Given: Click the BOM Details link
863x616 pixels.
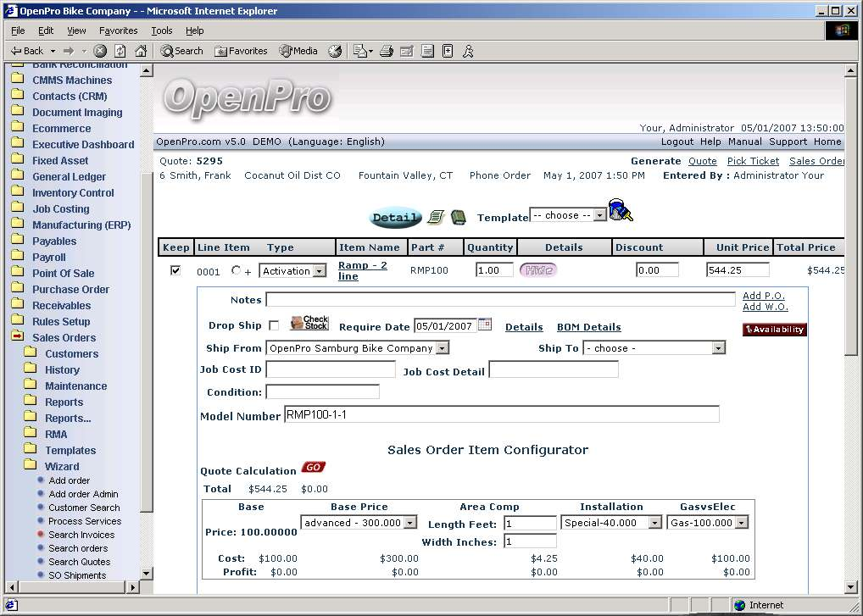Looking at the screenshot, I should tap(588, 327).
